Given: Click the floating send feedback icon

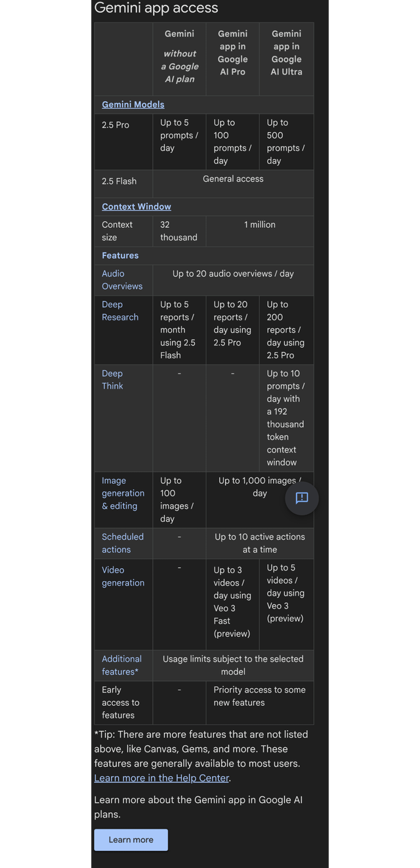Looking at the screenshot, I should coord(302,498).
